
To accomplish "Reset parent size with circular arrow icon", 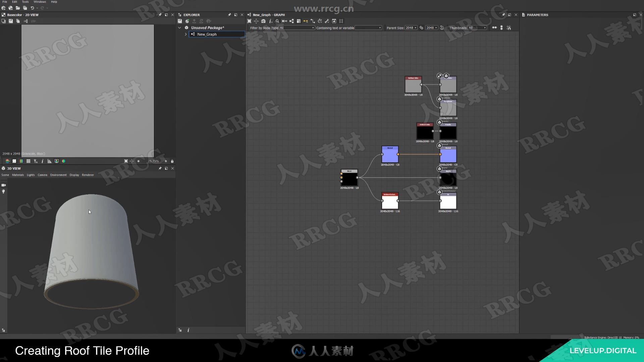I will click(442, 28).
